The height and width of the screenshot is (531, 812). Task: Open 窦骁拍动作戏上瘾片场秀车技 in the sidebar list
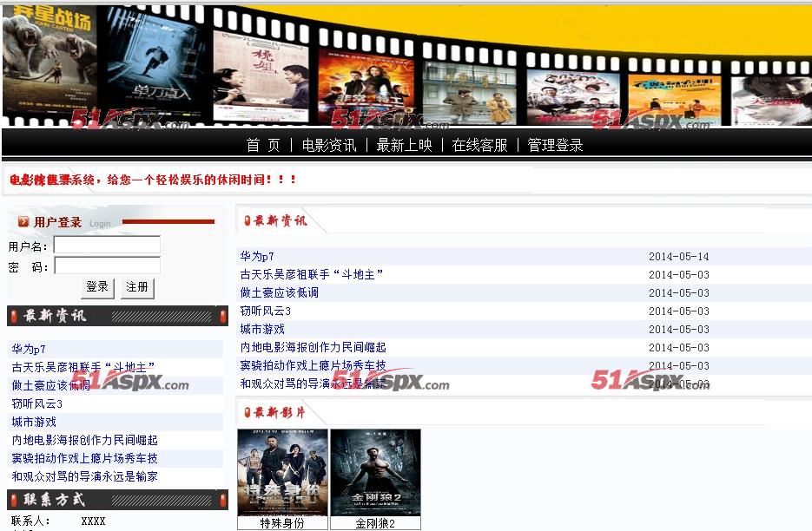pos(84,458)
